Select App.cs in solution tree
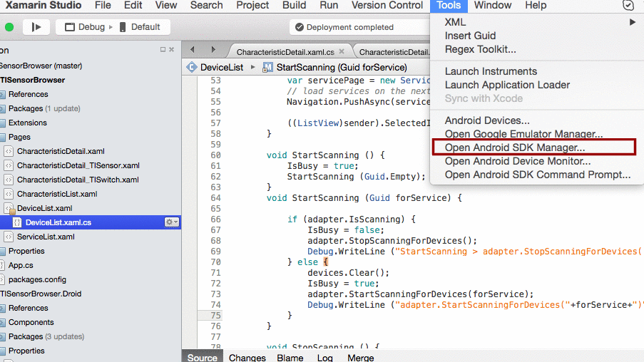644x362 pixels. 21,265
